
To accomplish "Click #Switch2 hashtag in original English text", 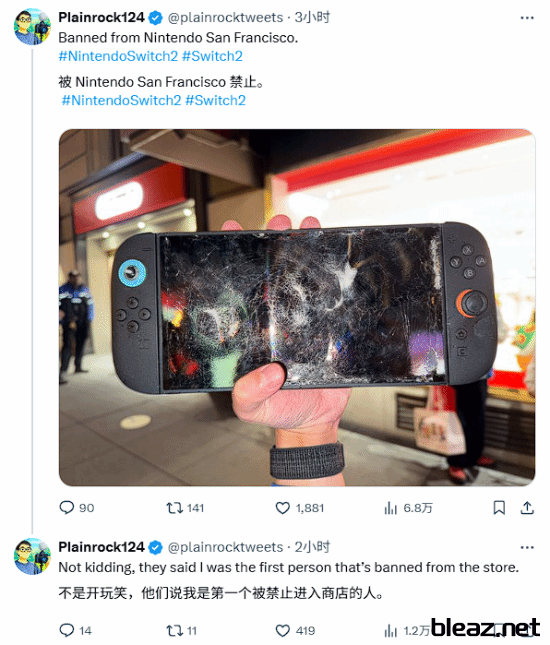I will pyautogui.click(x=212, y=56).
